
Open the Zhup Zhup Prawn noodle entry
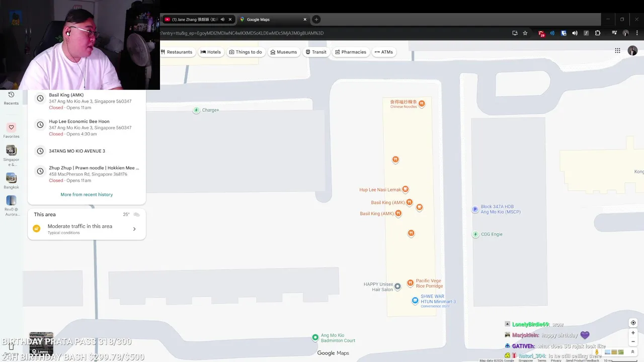(87, 173)
